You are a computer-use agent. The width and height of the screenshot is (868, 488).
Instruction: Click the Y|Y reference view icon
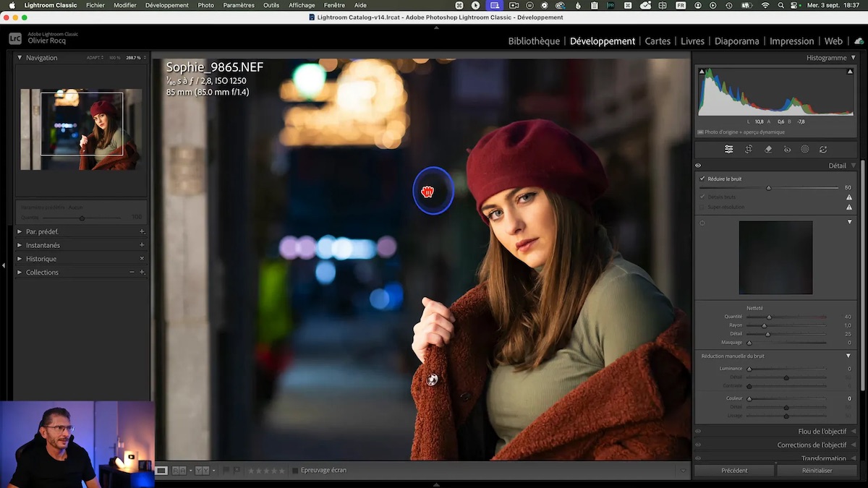click(x=202, y=471)
